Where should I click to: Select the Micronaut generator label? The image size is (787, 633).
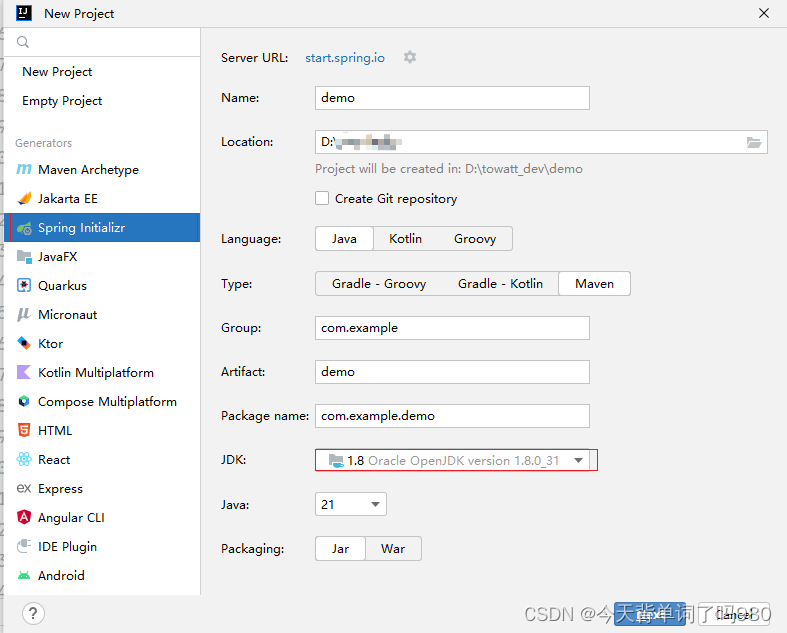click(x=68, y=315)
